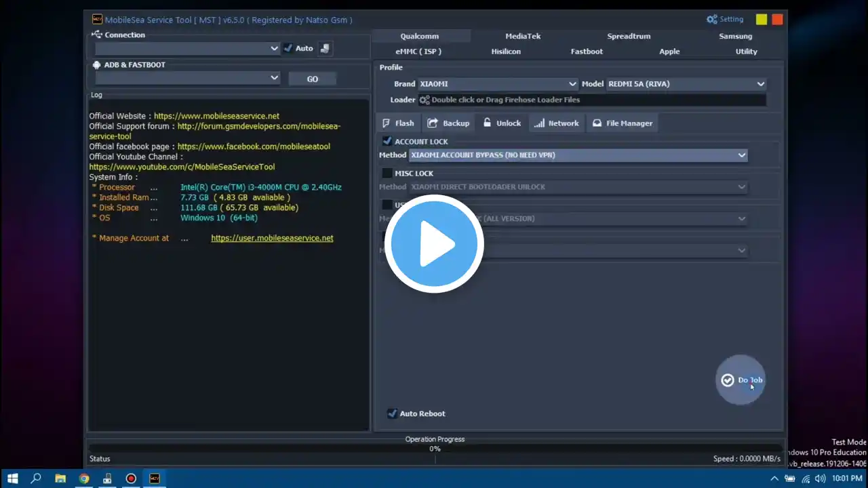Open the Apple tab
868x488 pixels.
pyautogui.click(x=669, y=52)
